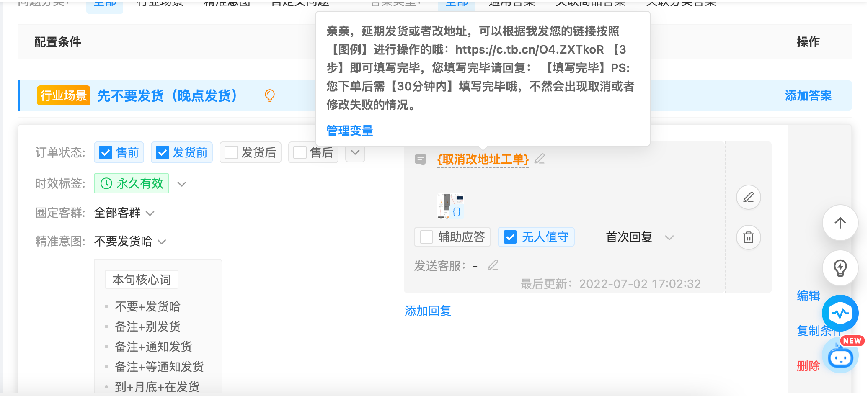868x396 pixels.
Task: Click {取消改地址工单} variable link
Action: pos(483,159)
